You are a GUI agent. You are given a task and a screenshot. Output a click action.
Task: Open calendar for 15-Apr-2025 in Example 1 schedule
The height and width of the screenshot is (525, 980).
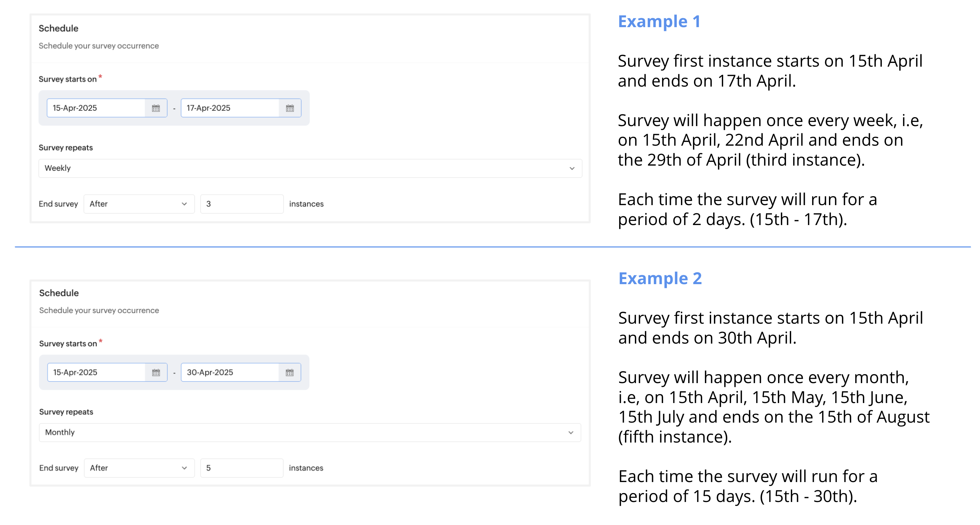point(156,108)
